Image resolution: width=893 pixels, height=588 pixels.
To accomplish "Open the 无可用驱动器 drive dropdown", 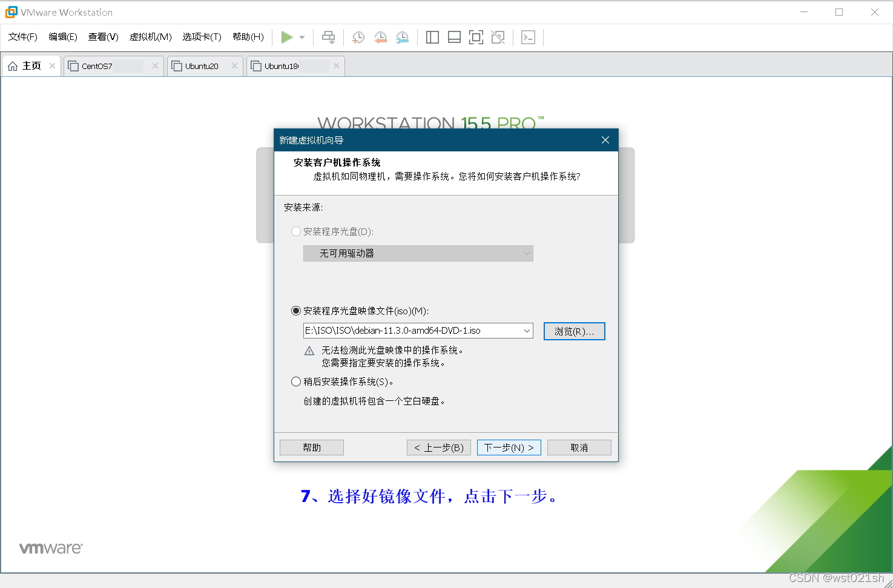I will [x=418, y=253].
